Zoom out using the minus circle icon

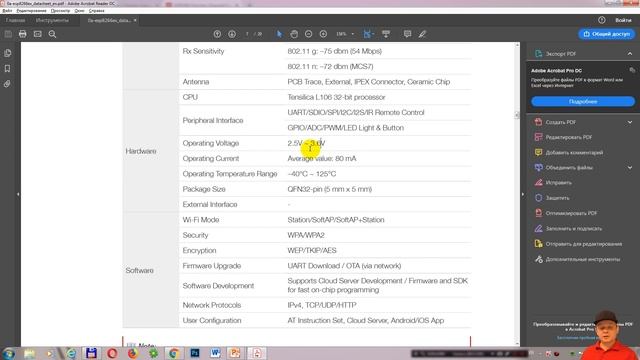tap(309, 34)
